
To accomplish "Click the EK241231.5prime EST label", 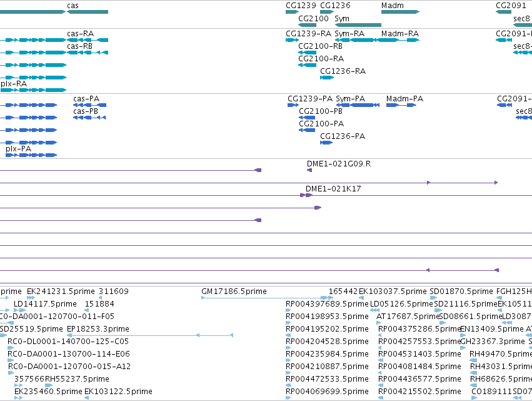I will (x=61, y=292).
